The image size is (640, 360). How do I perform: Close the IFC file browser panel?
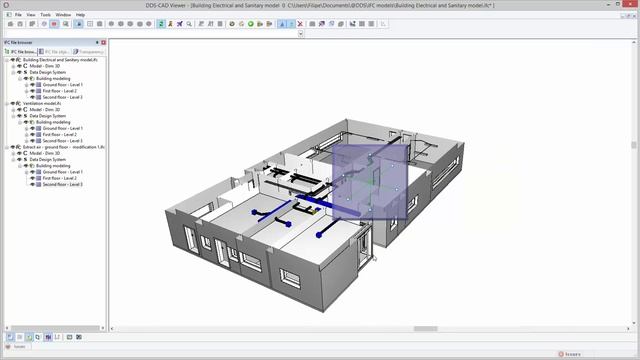103,42
